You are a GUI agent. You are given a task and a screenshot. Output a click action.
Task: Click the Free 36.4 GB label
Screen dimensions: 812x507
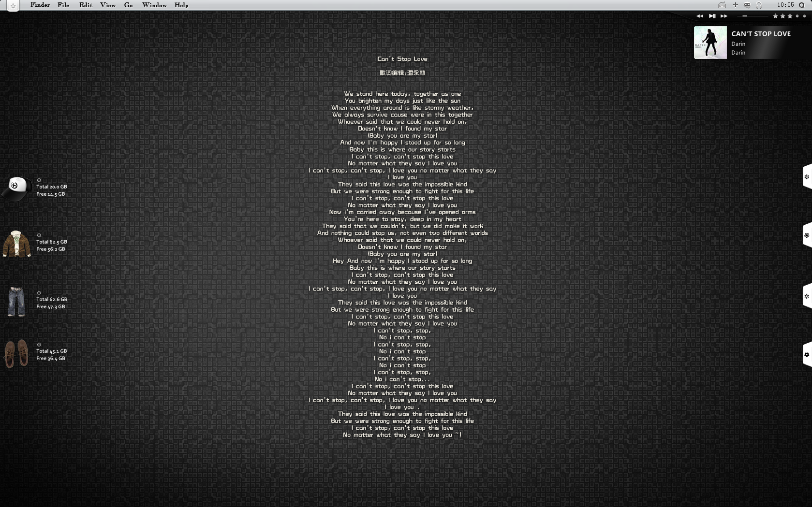(51, 358)
